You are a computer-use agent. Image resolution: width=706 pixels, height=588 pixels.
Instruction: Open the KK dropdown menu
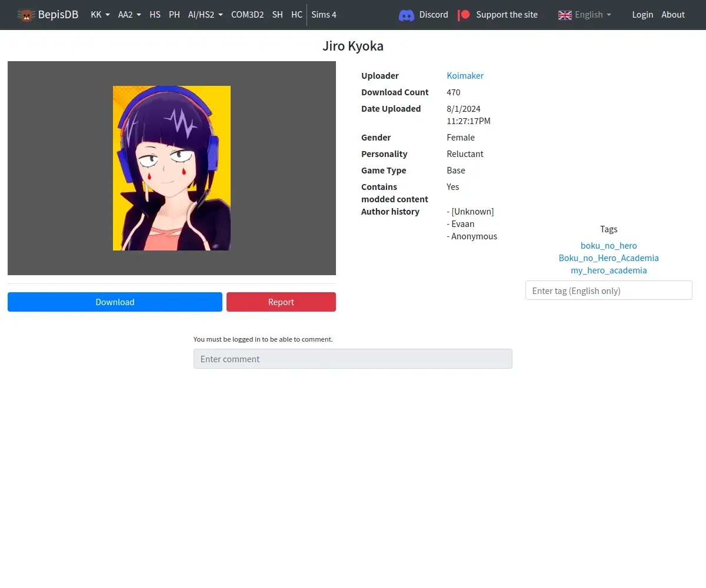(x=100, y=15)
